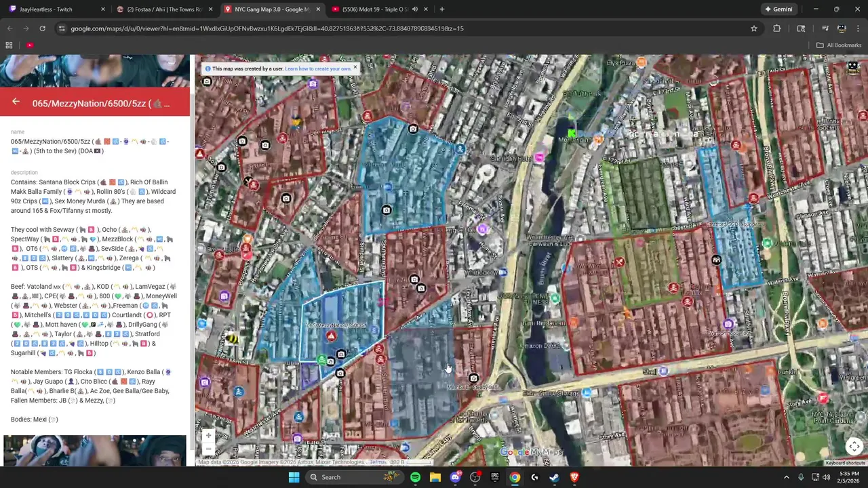Open the All Bookmarks folder
Screen dimensions: 868x488
coord(839,45)
